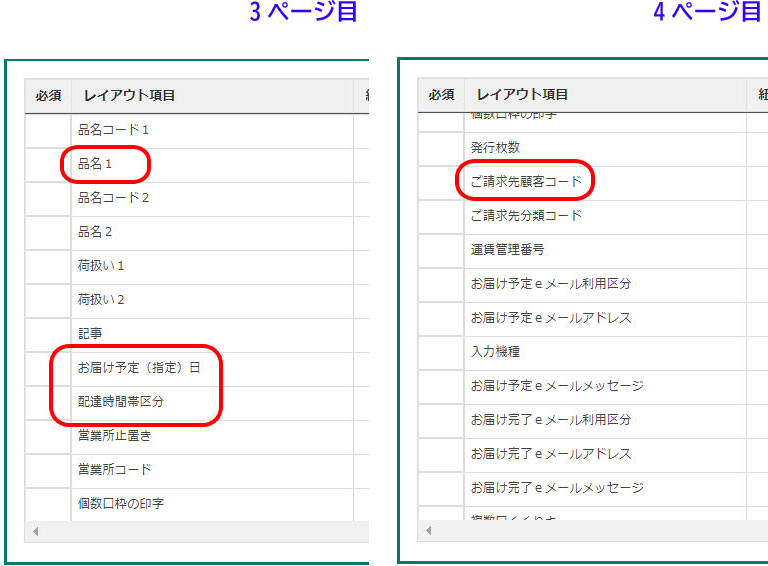This screenshot has width=768, height=566.
Task: Click the 品名コード2 layout item
Action: click(x=113, y=198)
